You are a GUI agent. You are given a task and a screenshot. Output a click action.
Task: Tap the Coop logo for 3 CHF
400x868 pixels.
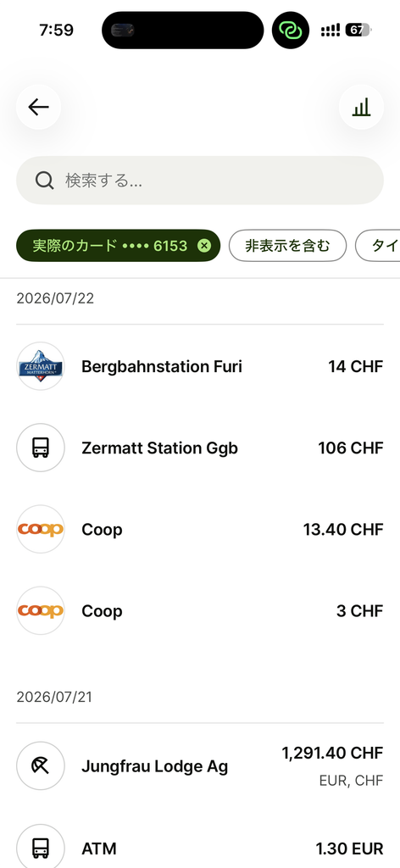[x=41, y=610]
